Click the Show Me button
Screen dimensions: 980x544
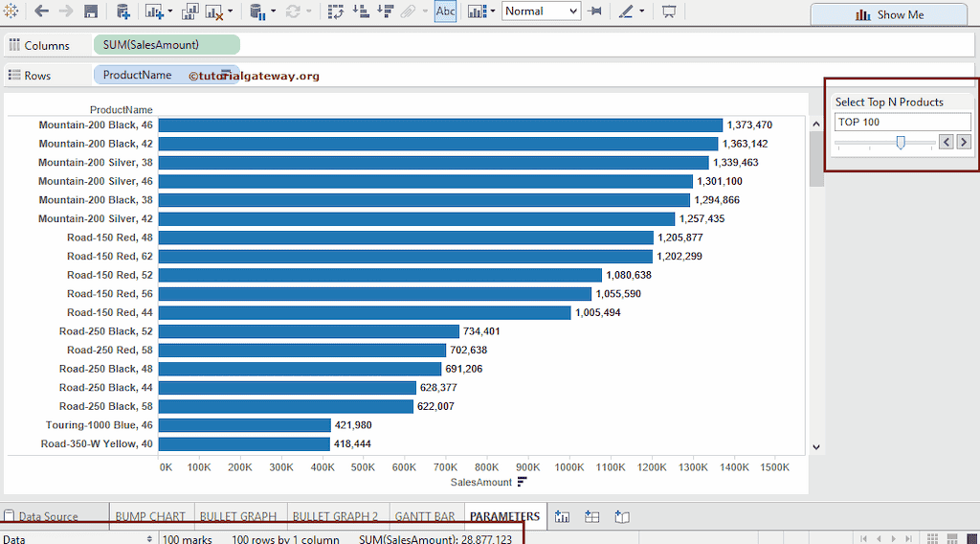coord(888,14)
